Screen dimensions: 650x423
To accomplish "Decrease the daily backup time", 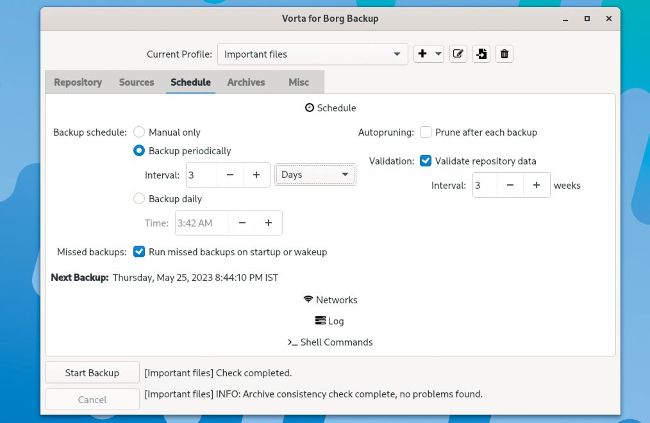I will [x=243, y=223].
